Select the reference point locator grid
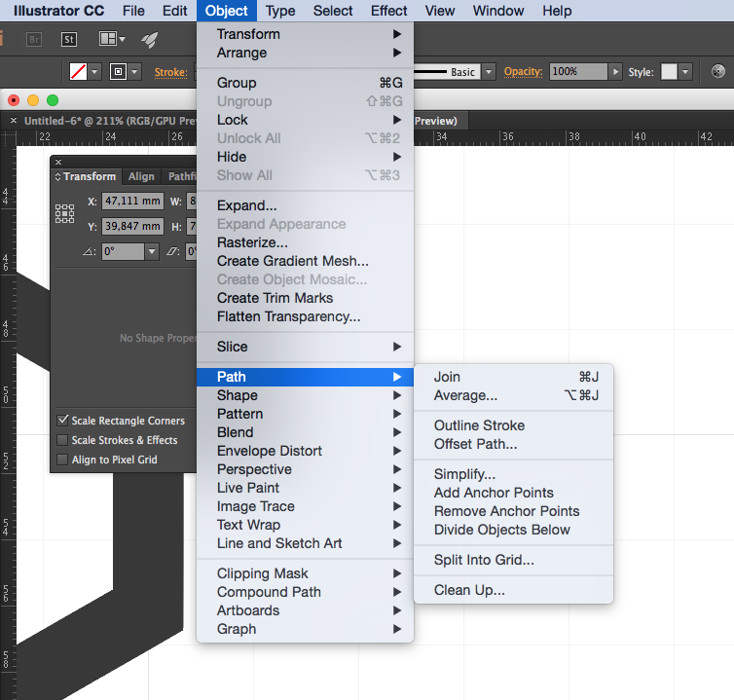734x700 pixels. [64, 213]
